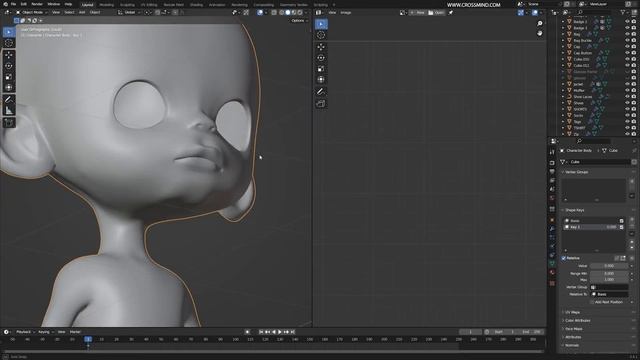The width and height of the screenshot is (640, 360).
Task: Select the Annotate tool in the image editor toolbar
Action: [321, 91]
